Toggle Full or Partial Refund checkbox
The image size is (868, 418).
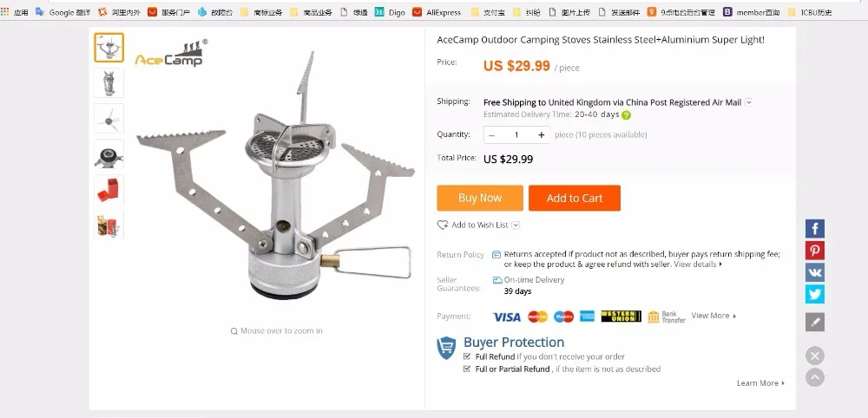pyautogui.click(x=467, y=369)
